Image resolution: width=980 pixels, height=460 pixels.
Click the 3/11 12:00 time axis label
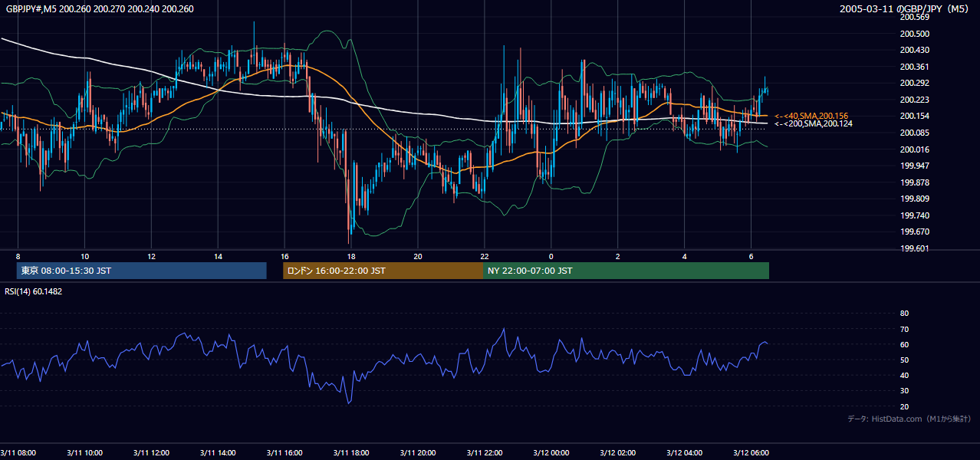point(151,452)
